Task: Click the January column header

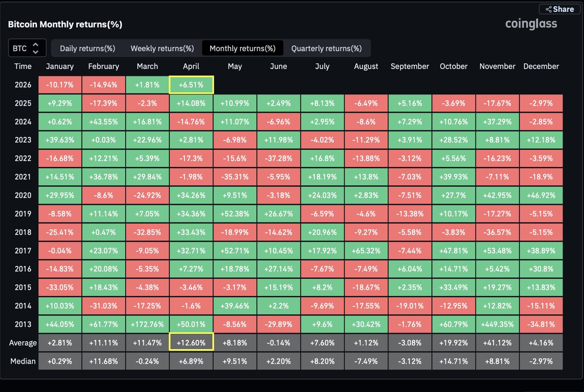Action: [x=59, y=67]
